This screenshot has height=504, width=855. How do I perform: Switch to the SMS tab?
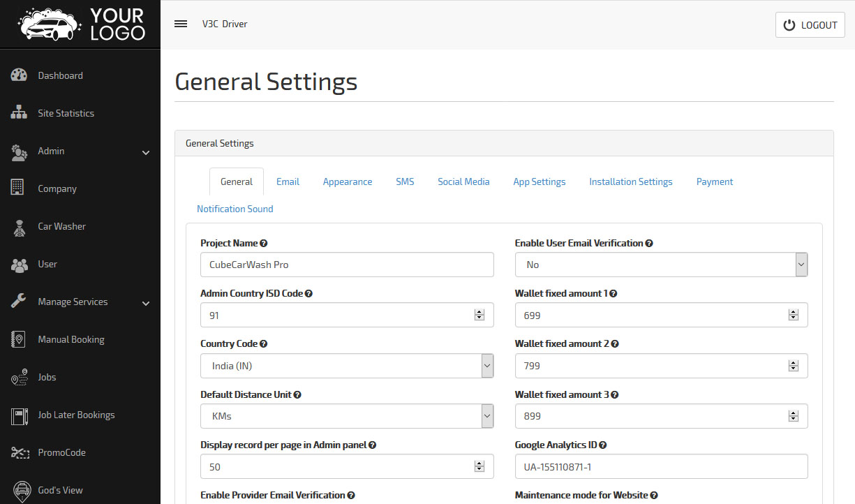click(x=405, y=181)
